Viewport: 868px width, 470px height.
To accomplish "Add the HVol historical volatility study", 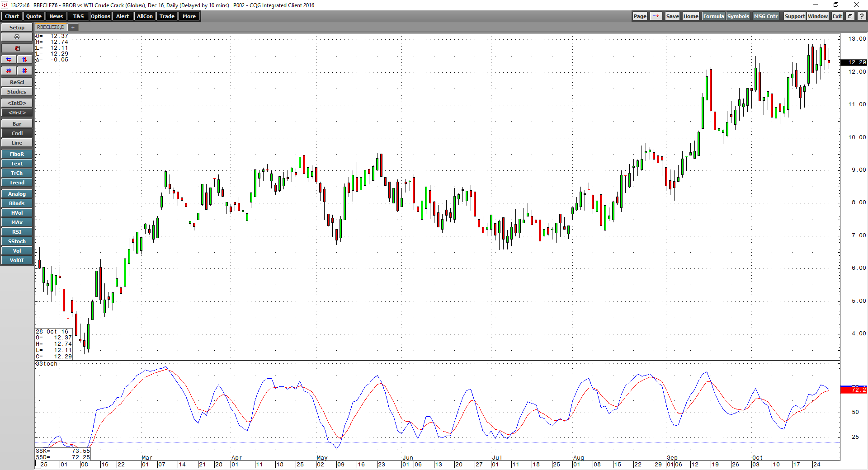I will [17, 213].
